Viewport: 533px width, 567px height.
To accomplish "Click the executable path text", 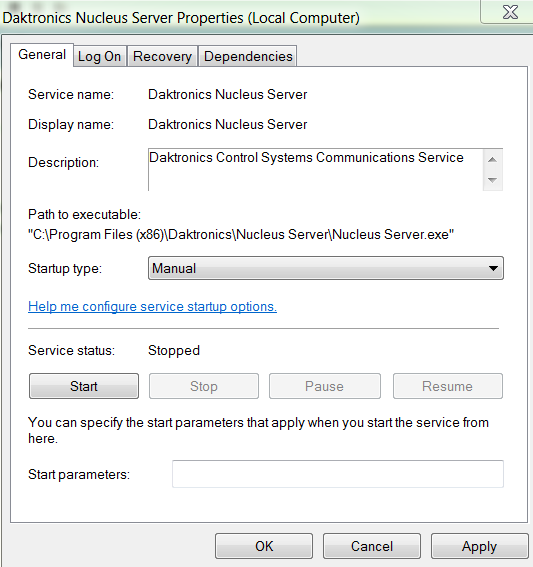I will [241, 235].
